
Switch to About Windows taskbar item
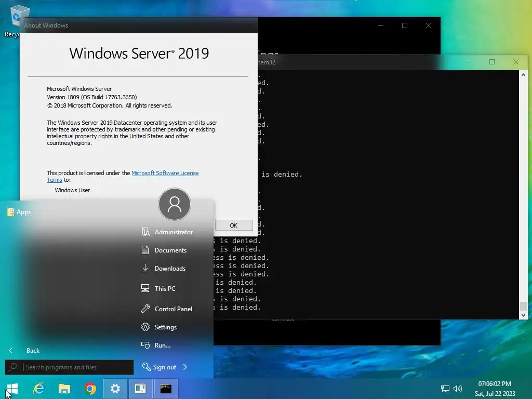140,389
